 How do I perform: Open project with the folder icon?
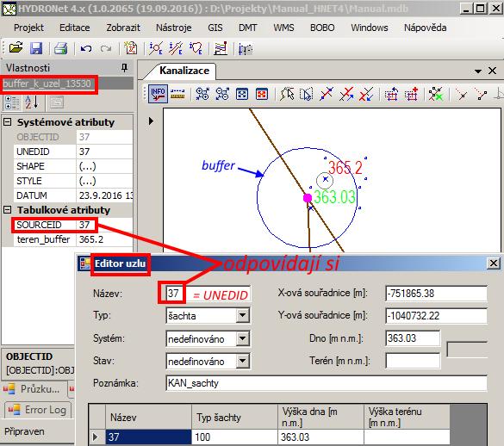(16, 48)
